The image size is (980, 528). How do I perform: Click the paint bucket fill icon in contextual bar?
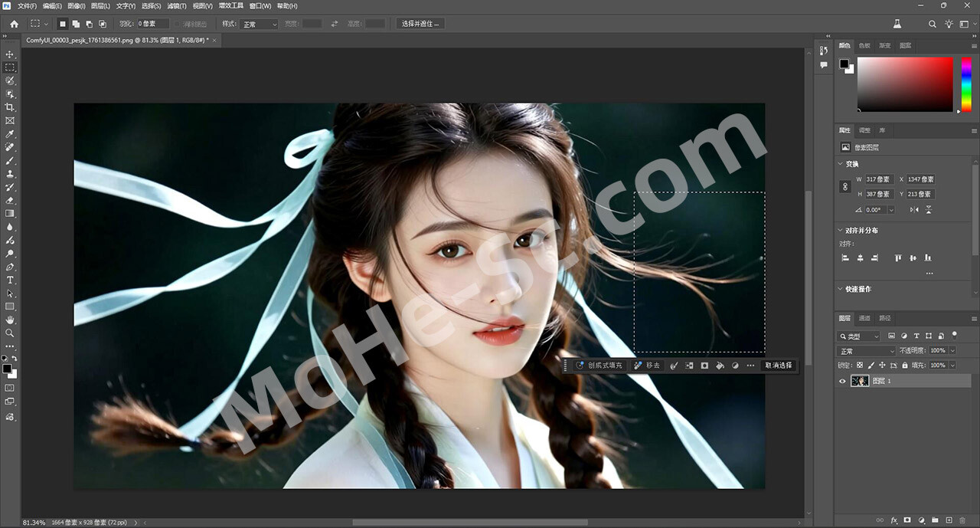720,366
